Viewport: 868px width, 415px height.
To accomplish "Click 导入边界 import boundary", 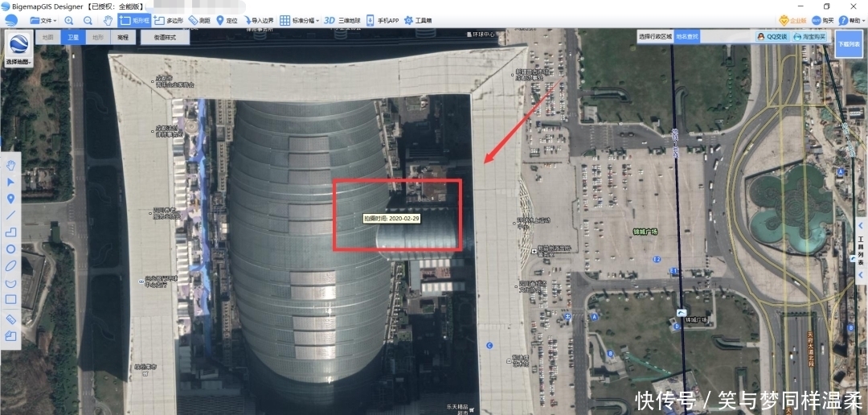I will click(x=259, y=20).
